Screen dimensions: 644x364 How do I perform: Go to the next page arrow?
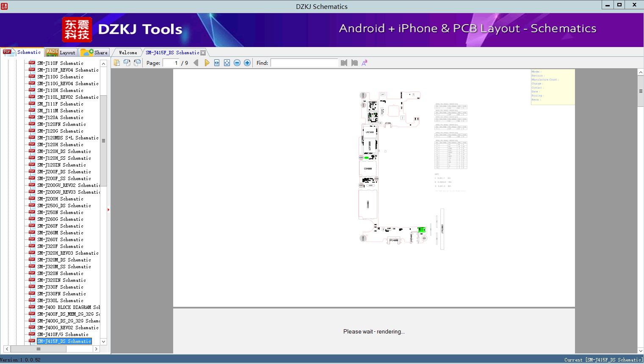tap(207, 63)
